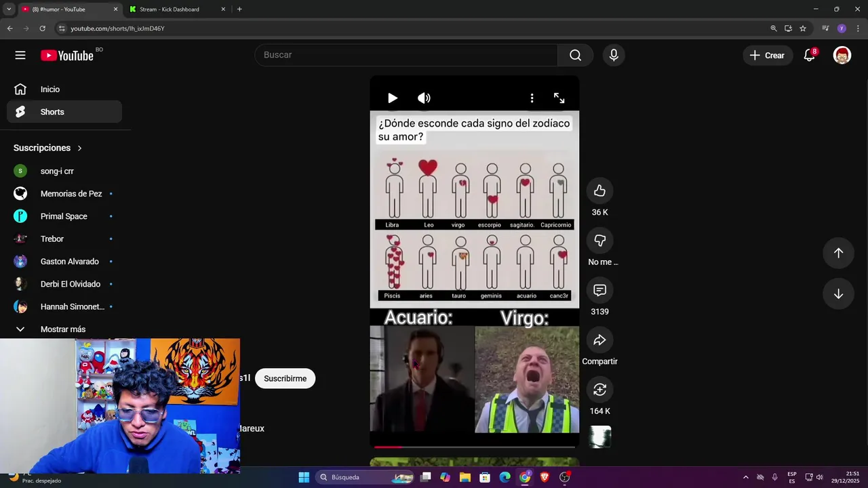Open Brave browser from the taskbar
The width and height of the screenshot is (868, 488).
[x=545, y=477]
